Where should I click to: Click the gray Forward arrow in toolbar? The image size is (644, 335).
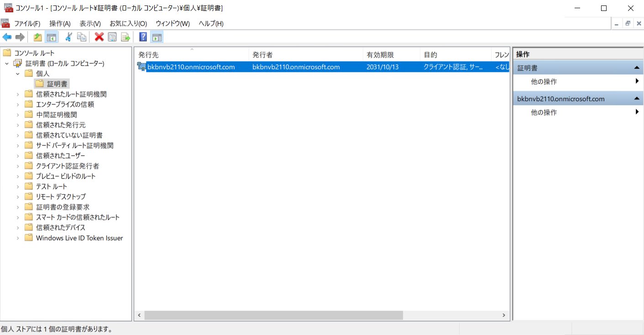pyautogui.click(x=20, y=37)
